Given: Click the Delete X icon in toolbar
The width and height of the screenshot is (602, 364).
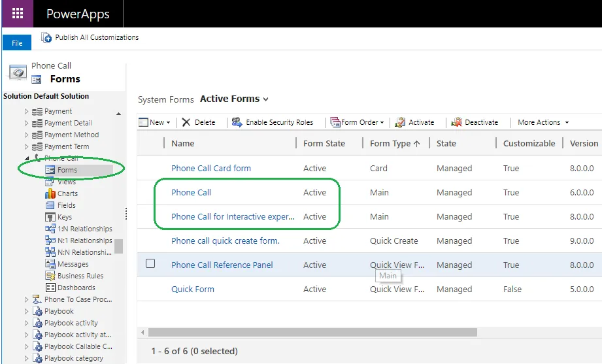Looking at the screenshot, I should [x=186, y=122].
